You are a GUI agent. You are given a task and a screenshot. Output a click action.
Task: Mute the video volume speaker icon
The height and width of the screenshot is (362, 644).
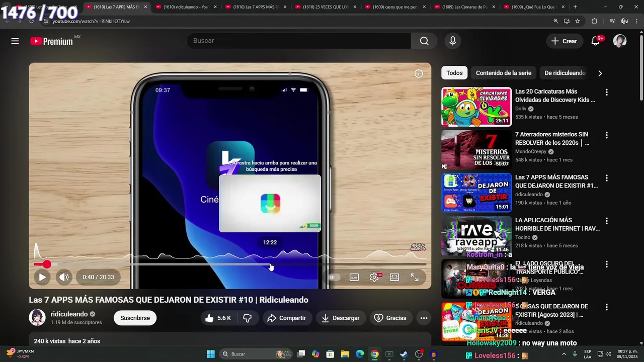[x=64, y=277]
